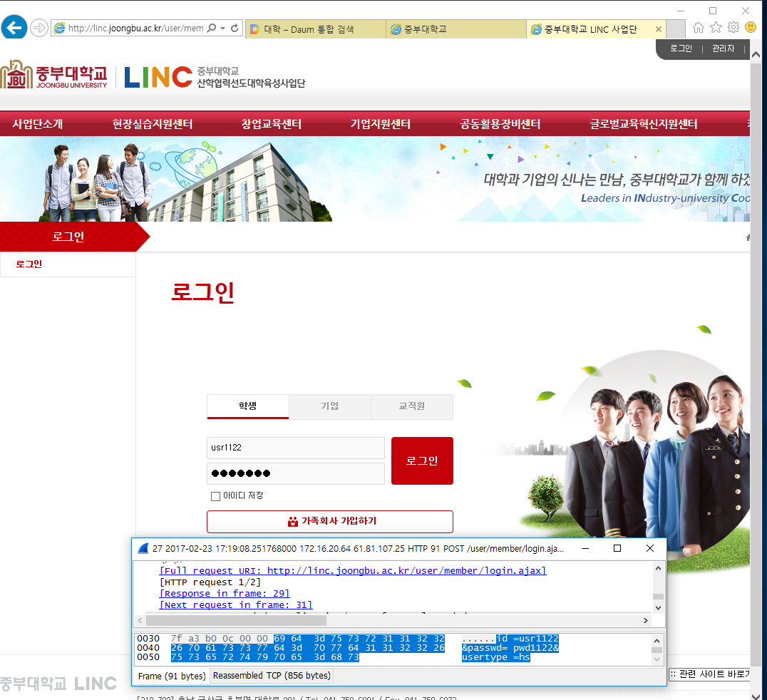Open a new browser tab
The width and height of the screenshot is (767, 700).
676,29
